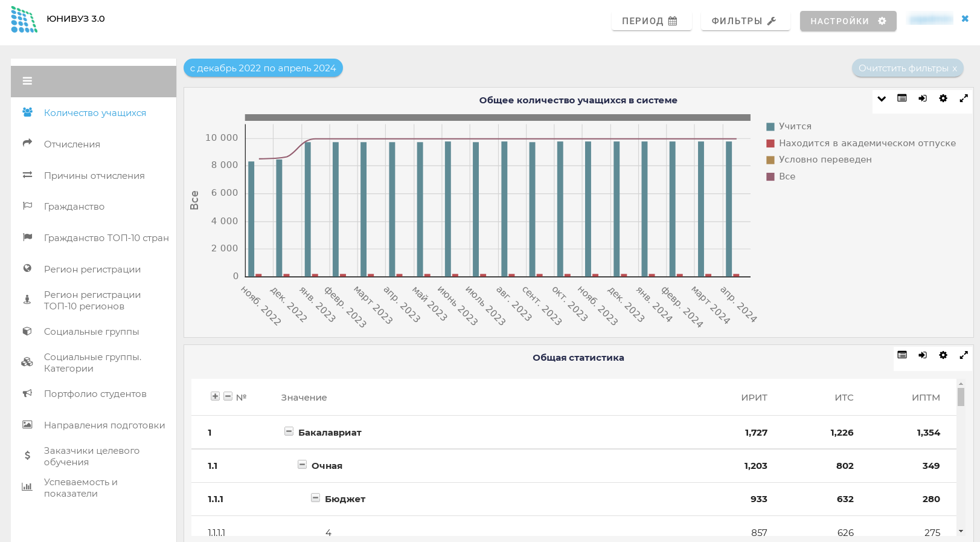Image resolution: width=980 pixels, height=542 pixels.
Task: Toggle Находится в академическом отпуске series
Action: coord(861,143)
